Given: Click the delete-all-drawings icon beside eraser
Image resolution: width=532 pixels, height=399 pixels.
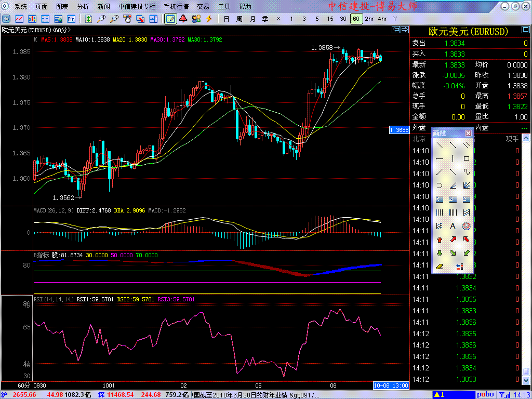Looking at the screenshot, I should (460, 267).
